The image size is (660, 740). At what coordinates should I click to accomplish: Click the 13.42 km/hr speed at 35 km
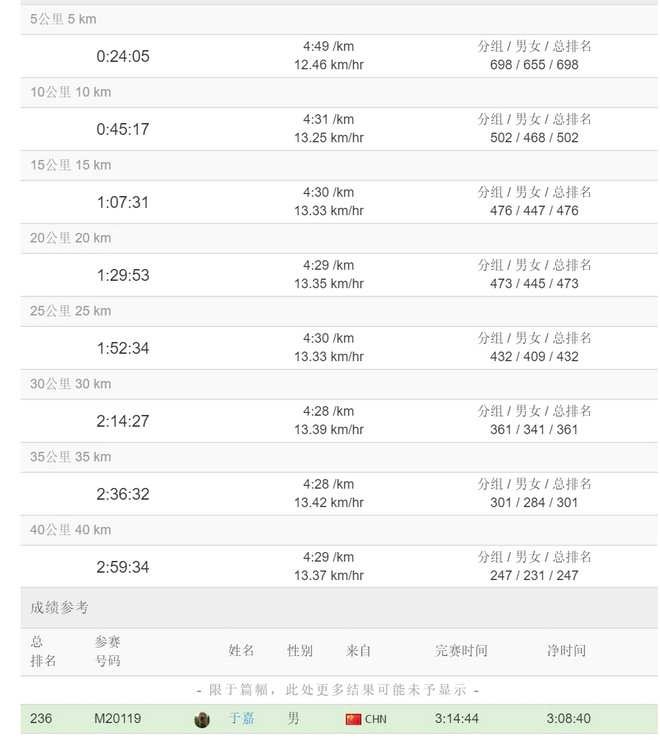coord(328,502)
